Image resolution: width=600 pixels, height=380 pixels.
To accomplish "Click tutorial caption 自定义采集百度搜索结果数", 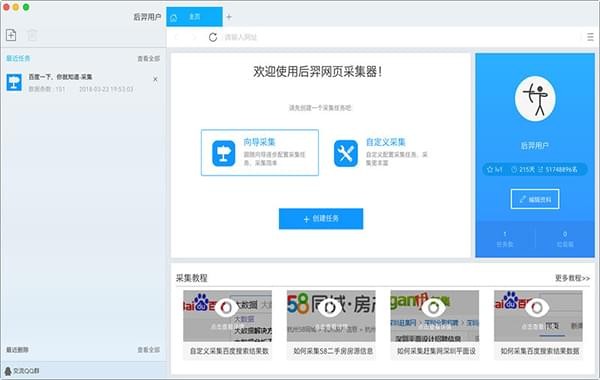I will (x=229, y=351).
